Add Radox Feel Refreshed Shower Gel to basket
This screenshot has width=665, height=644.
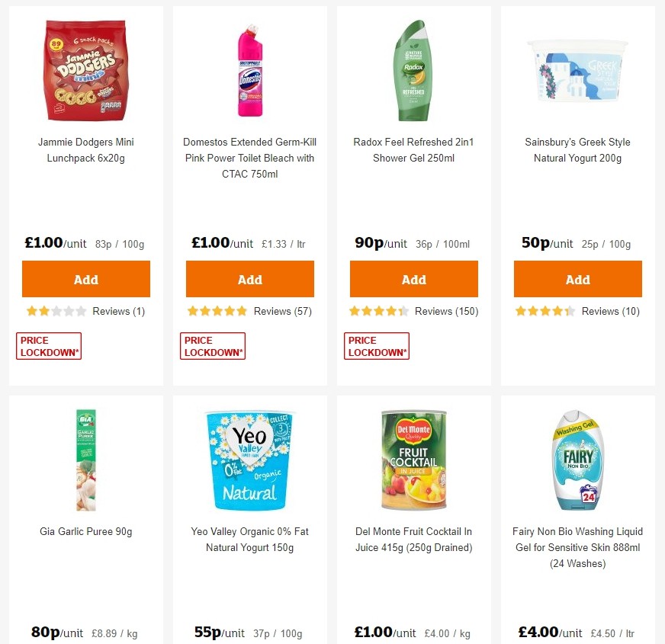point(413,279)
